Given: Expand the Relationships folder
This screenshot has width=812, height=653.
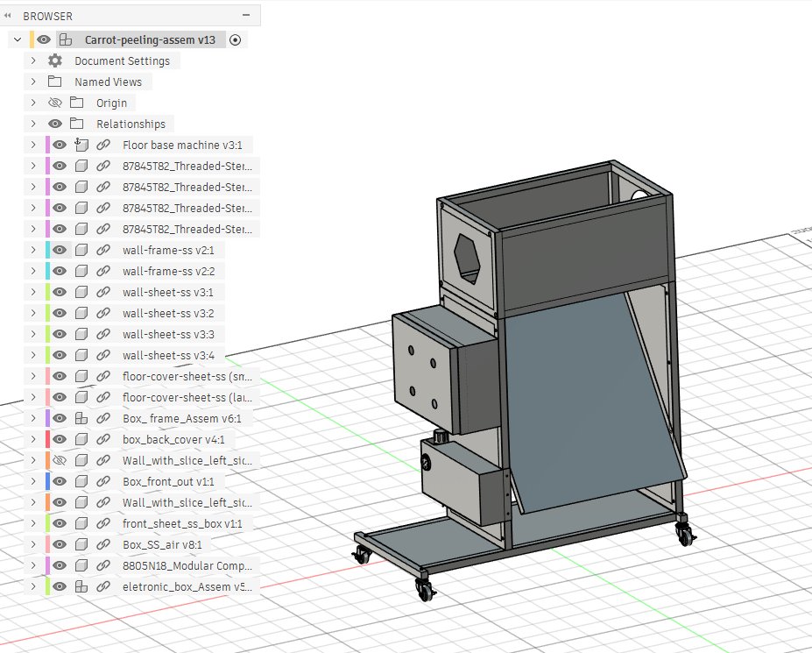Looking at the screenshot, I should point(33,124).
